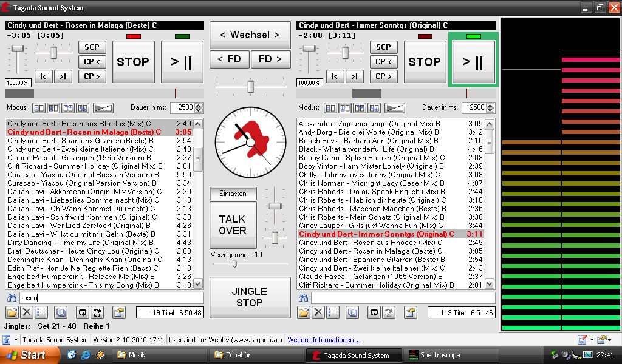Click the X clear-playlist icon on left deck
The image size is (622, 364).
point(27,312)
